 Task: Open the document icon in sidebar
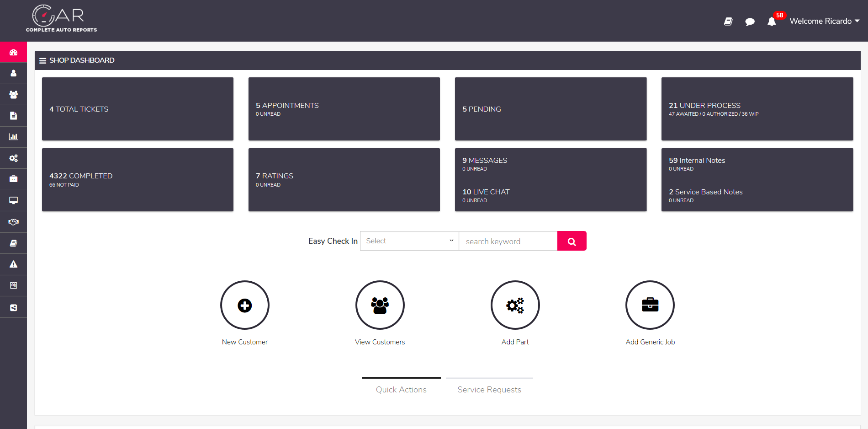click(13, 116)
